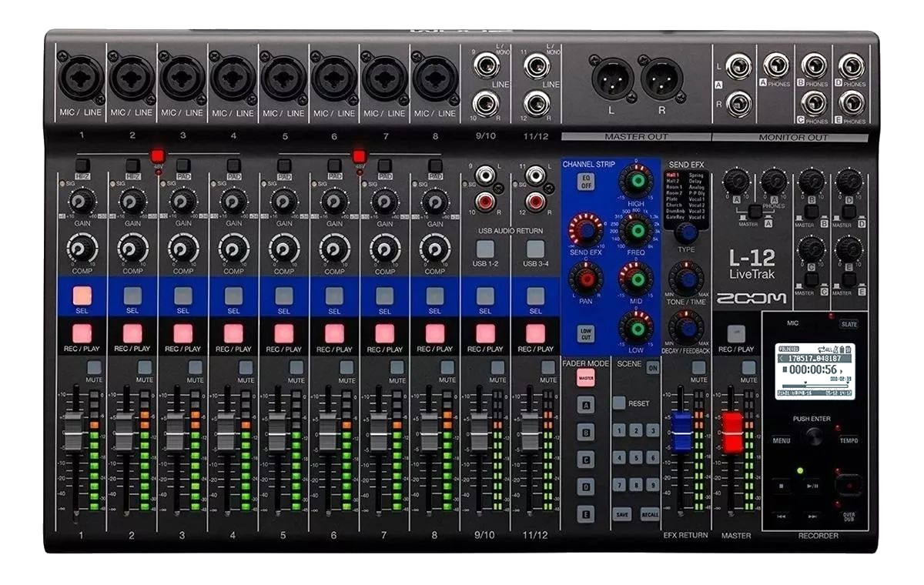Toggle 48V phantom power for channels 1-4
The width and height of the screenshot is (924, 585).
pyautogui.click(x=158, y=155)
